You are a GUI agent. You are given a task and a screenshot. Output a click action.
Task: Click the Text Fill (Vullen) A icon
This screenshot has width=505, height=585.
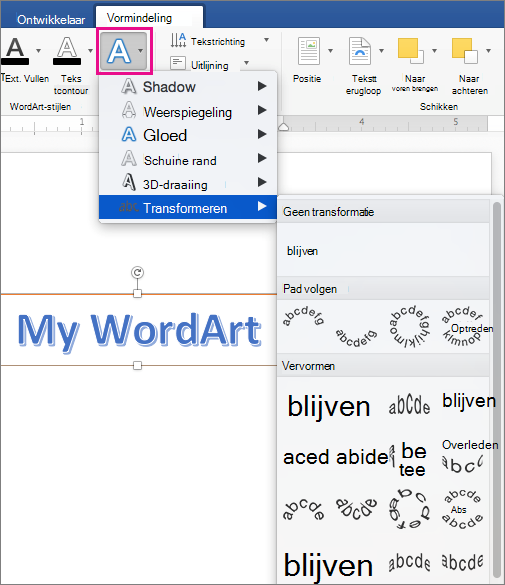[15, 51]
